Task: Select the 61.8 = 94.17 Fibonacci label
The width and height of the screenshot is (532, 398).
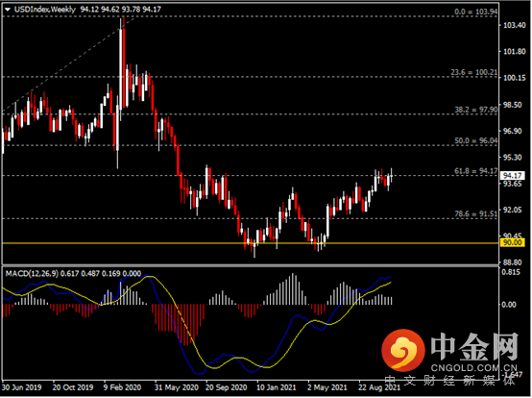Action: tap(476, 171)
